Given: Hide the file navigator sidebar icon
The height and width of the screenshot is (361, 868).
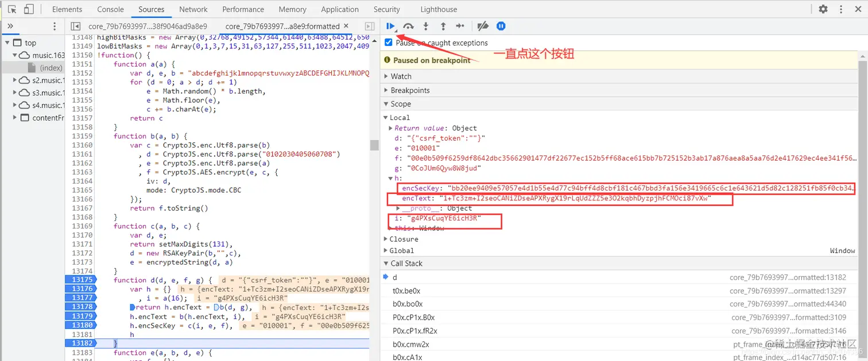Looking at the screenshot, I should [75, 26].
